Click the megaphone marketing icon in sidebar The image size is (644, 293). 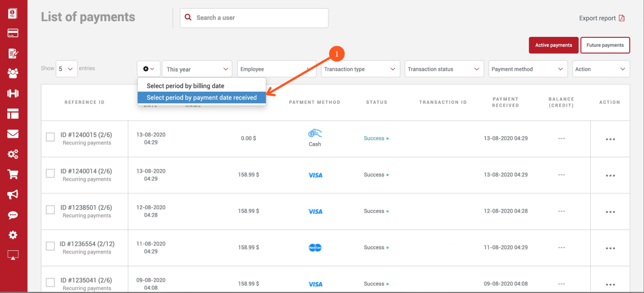click(13, 195)
